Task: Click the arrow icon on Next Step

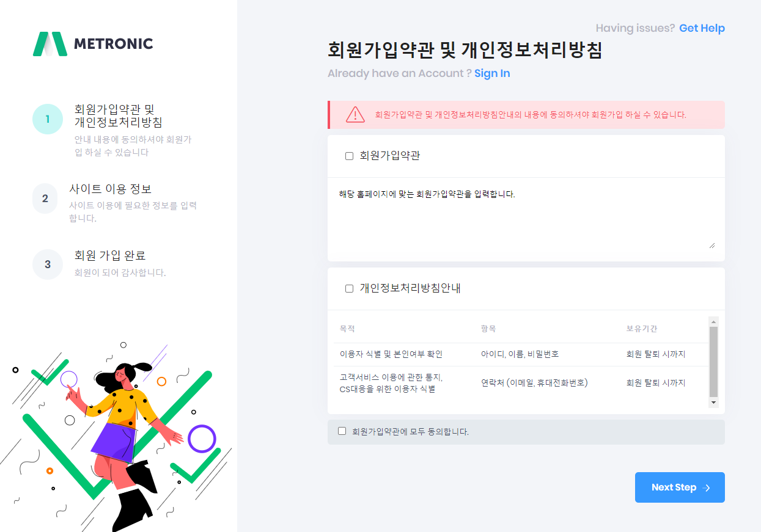Action: pyautogui.click(x=707, y=488)
